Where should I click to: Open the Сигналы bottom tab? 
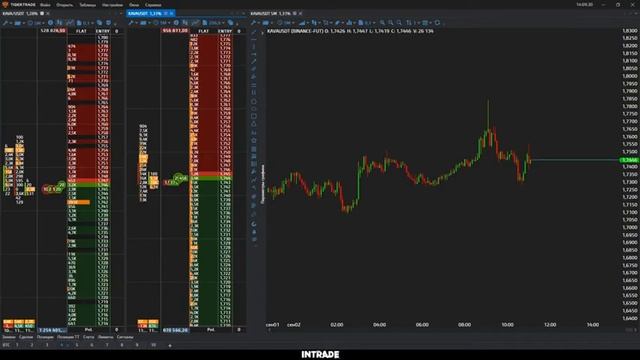pos(125,337)
